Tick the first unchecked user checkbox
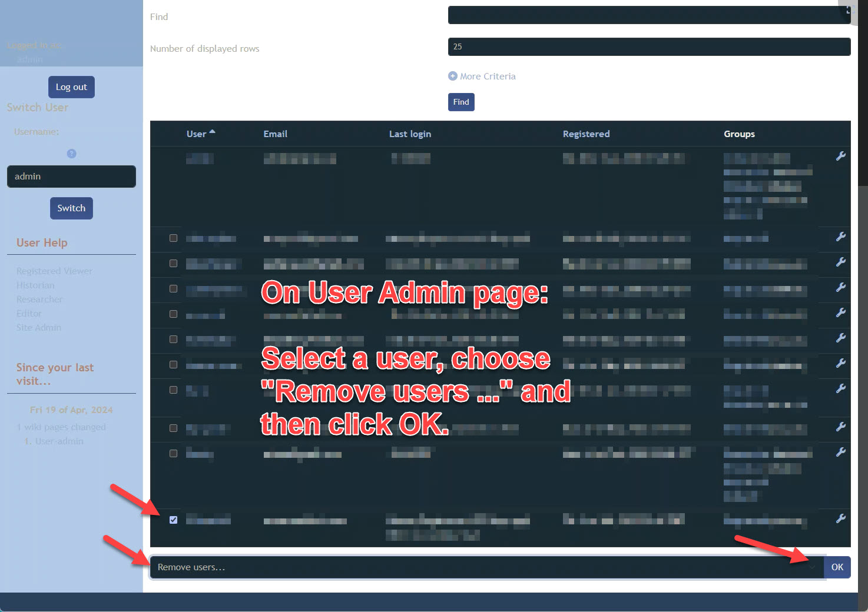The image size is (868, 612). click(173, 238)
